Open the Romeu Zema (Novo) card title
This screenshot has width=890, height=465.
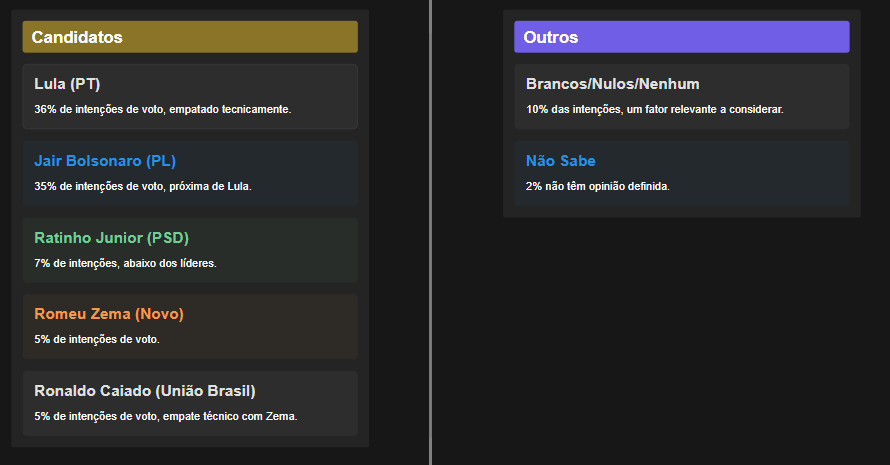pos(109,314)
